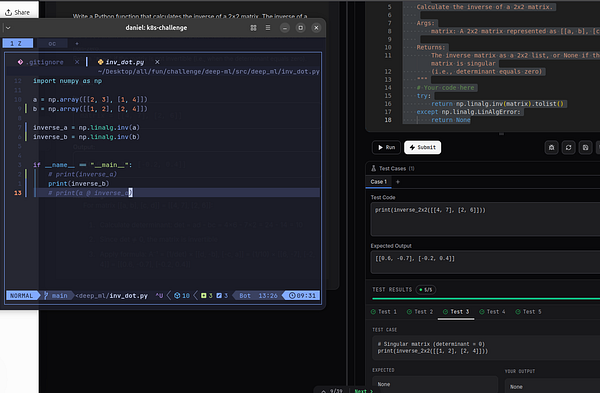This screenshot has width=600, height=393.
Task: Click the file path ending in inv_dot.py
Action: pyautogui.click(x=209, y=72)
